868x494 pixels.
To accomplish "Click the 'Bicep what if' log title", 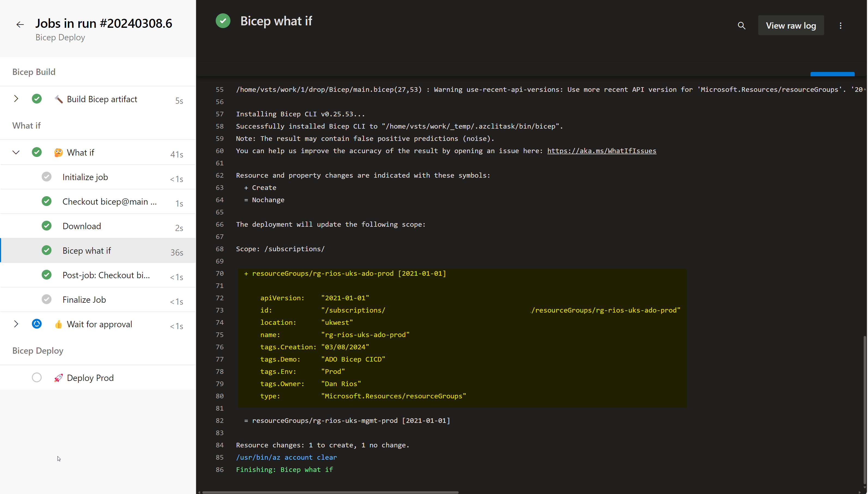I will pyautogui.click(x=276, y=21).
